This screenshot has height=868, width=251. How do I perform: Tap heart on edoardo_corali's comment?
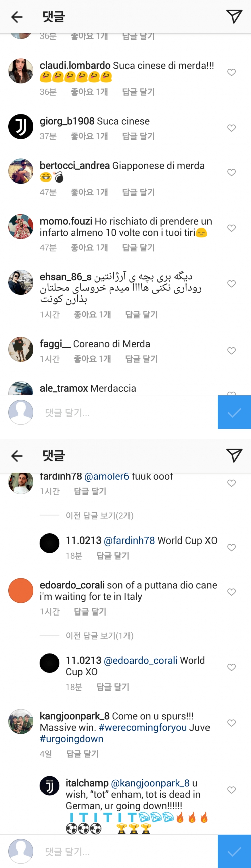click(231, 592)
